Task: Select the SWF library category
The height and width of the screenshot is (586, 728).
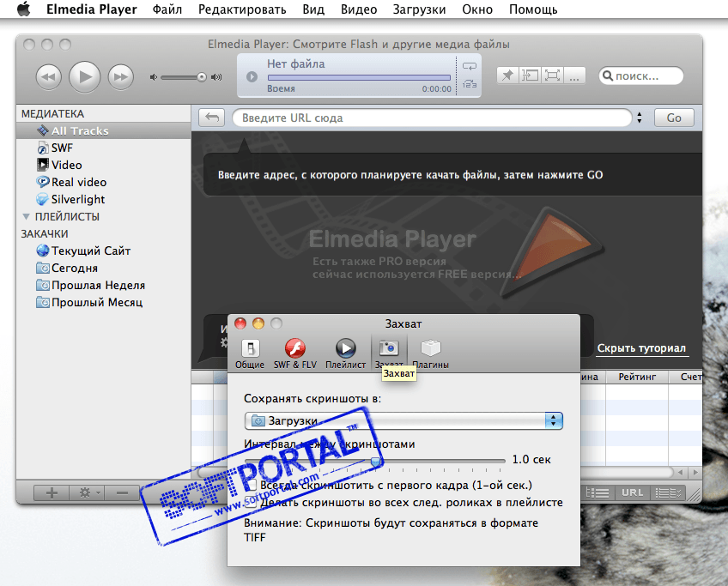Action: tap(104, 148)
